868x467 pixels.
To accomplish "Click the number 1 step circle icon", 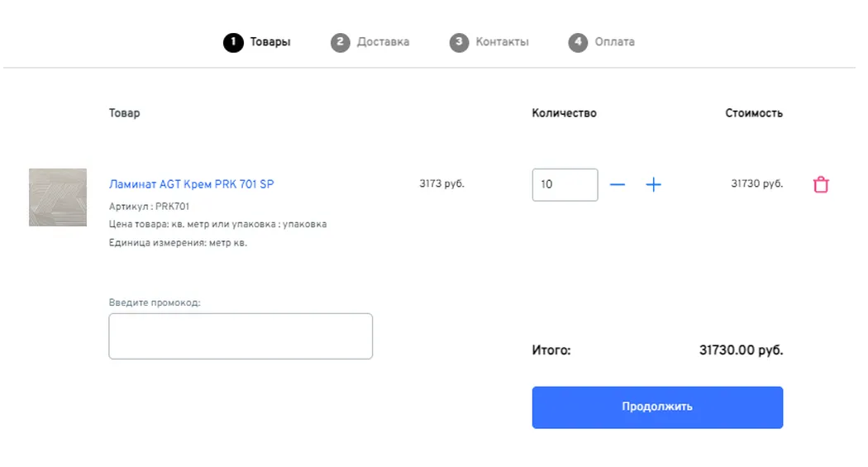I will 233,42.
